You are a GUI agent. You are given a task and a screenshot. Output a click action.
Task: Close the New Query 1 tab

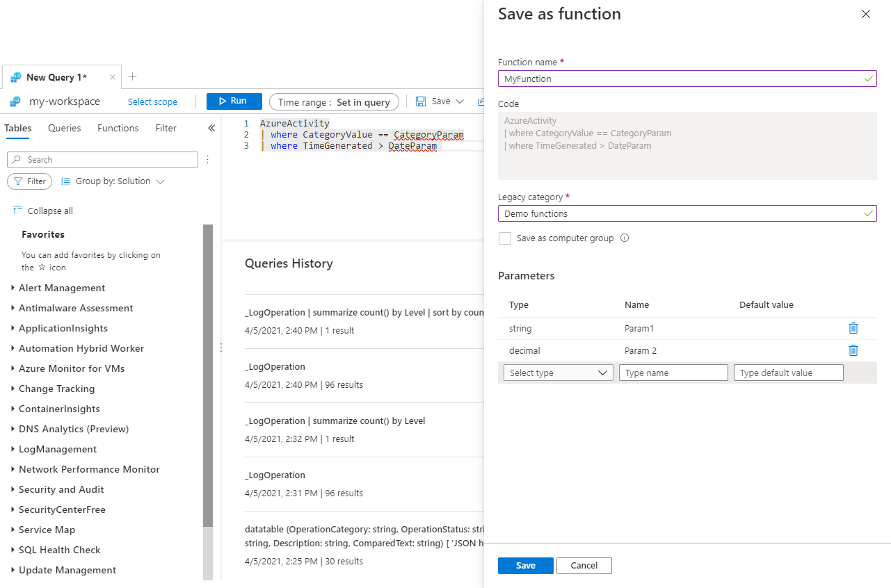tap(113, 77)
